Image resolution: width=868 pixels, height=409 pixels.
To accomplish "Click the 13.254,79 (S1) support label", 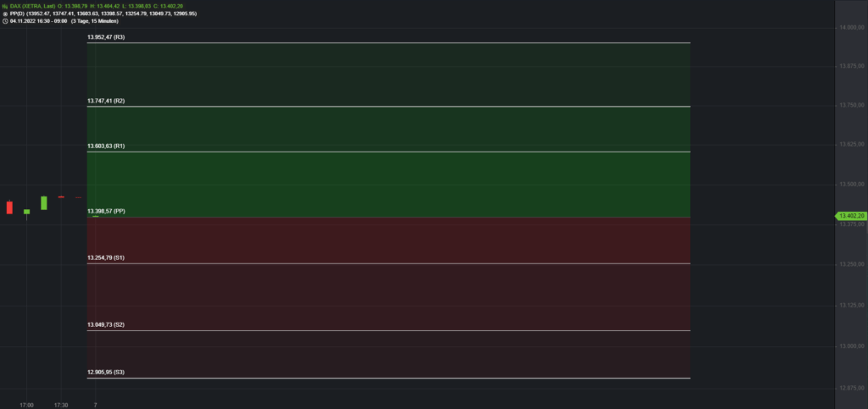I will (x=106, y=257).
